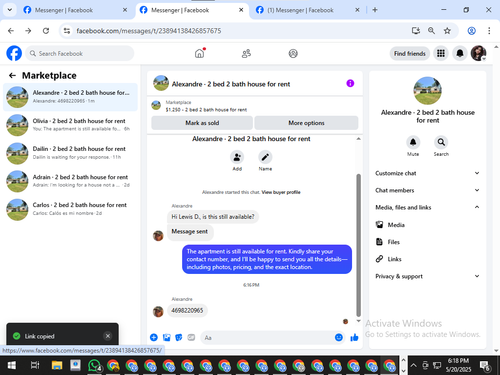The image size is (500, 375).
Task: Open the emoji picker smiley icon
Action: click(x=339, y=337)
